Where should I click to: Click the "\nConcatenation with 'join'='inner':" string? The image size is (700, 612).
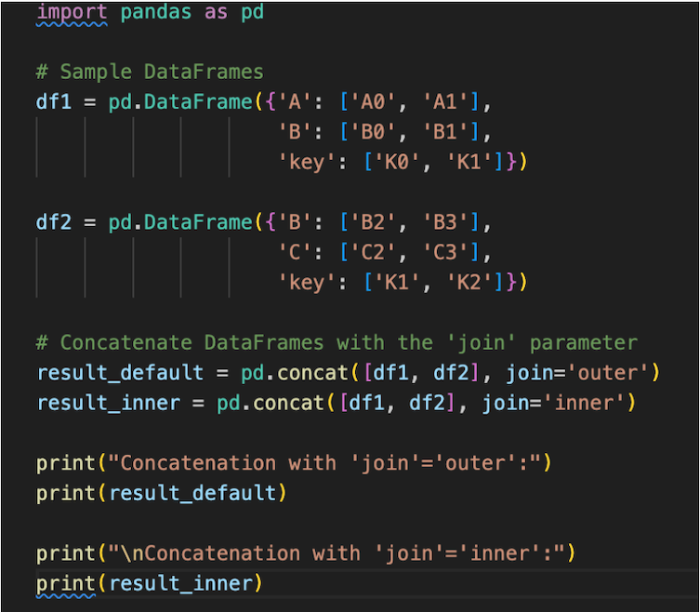click(337, 553)
